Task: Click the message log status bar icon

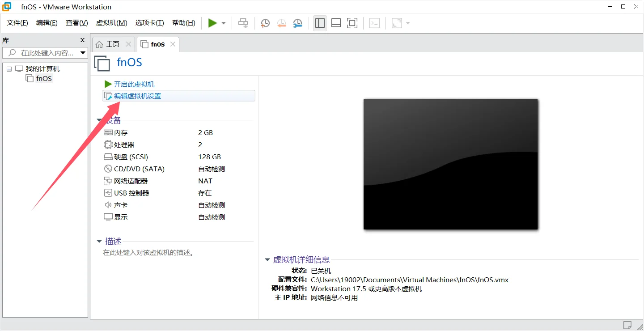Action: click(x=627, y=325)
